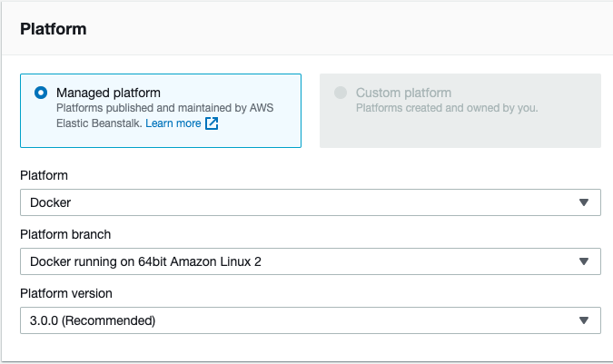Expand the Platform version dropdown arrow
The width and height of the screenshot is (613, 364).
(584, 320)
